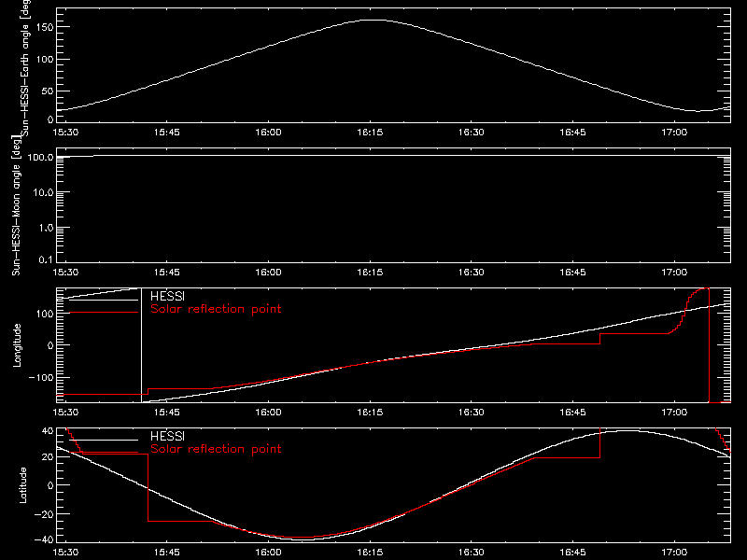Click 15:45 time label under Latitude plot

tap(167, 553)
